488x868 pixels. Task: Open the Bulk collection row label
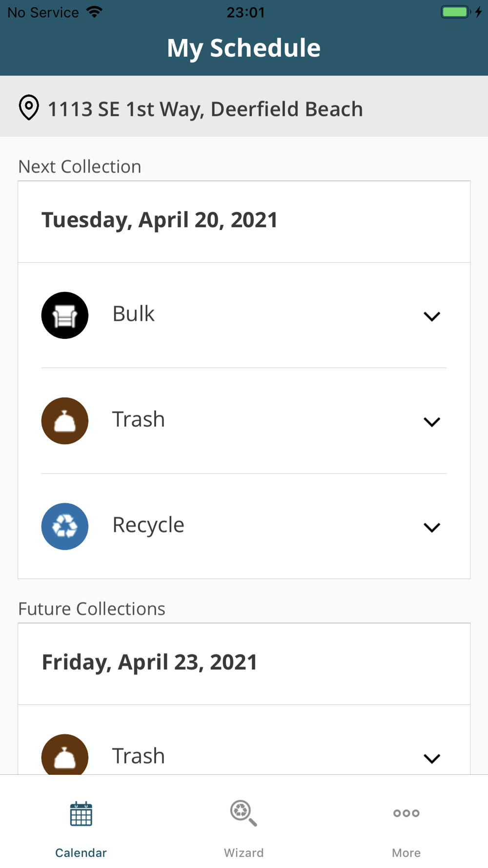coord(134,314)
